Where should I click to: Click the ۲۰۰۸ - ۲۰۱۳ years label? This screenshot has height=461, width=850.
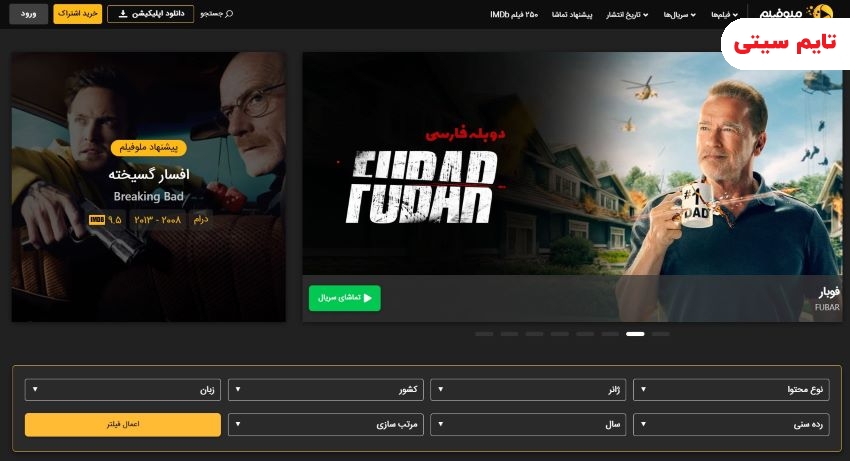click(x=157, y=220)
